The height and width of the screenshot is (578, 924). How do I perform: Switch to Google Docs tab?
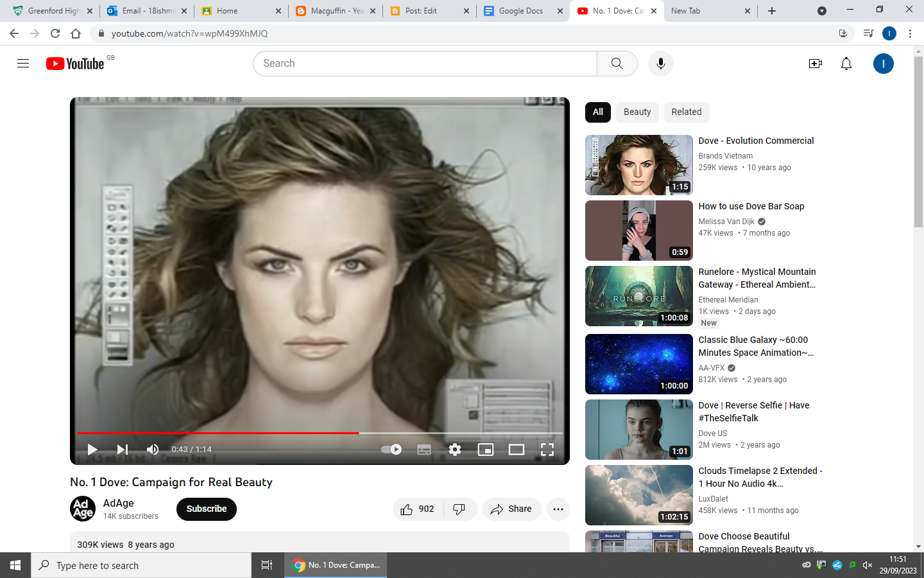[523, 11]
